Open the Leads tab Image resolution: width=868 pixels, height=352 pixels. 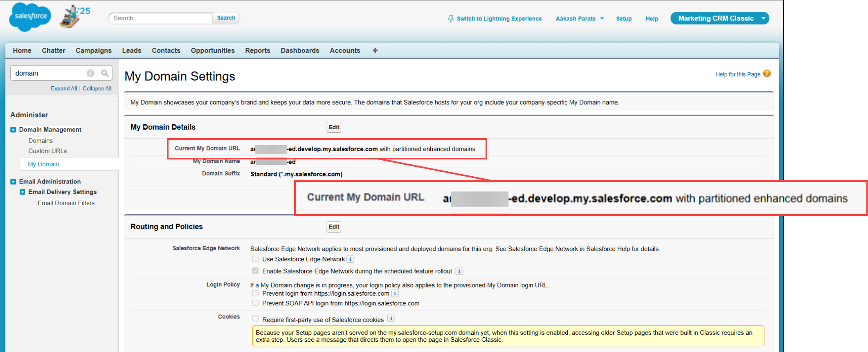pos(132,51)
